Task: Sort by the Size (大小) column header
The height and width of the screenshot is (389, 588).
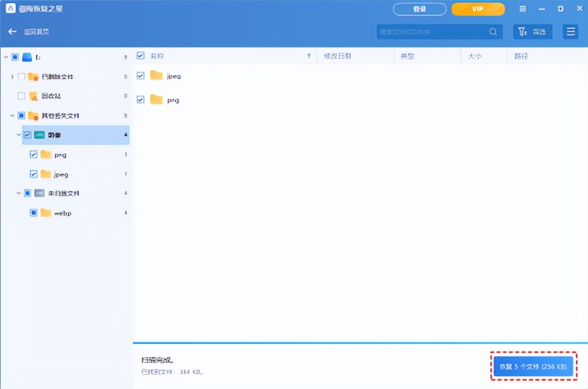Action: (474, 56)
